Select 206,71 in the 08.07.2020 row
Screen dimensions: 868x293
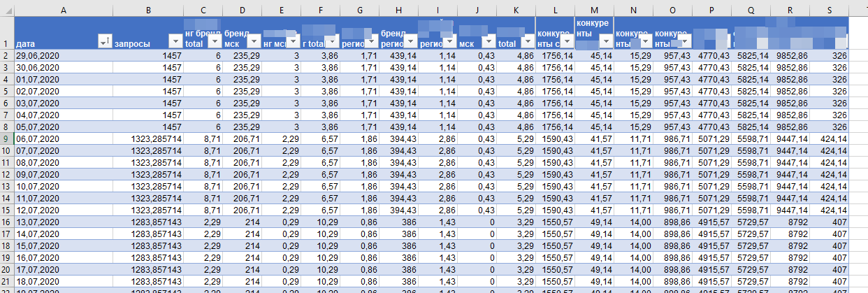242,162
